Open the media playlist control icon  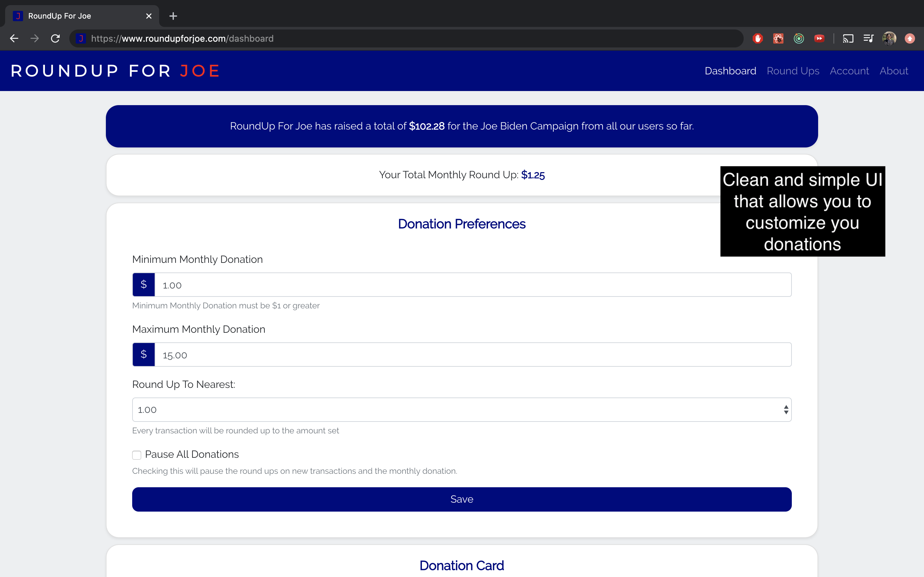(x=868, y=38)
